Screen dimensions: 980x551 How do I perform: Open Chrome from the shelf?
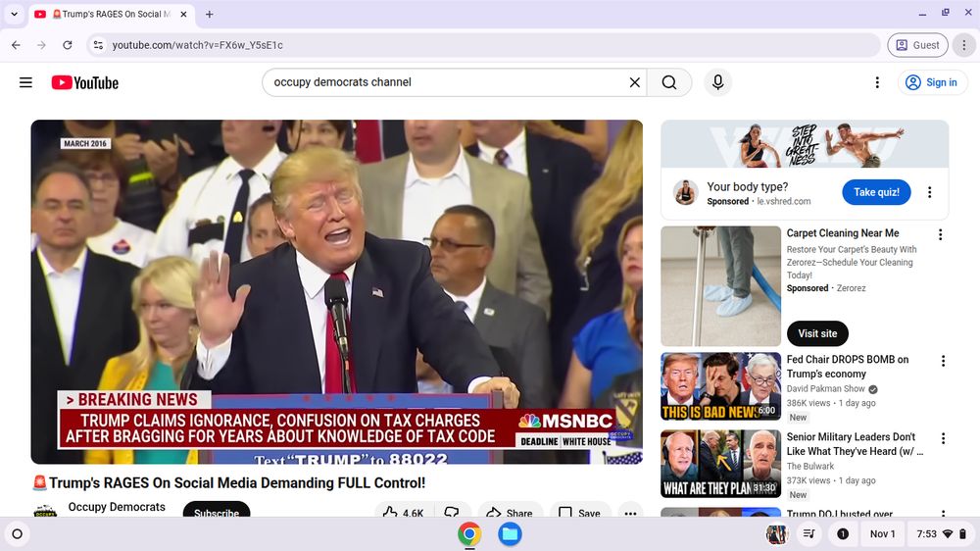tap(468, 534)
